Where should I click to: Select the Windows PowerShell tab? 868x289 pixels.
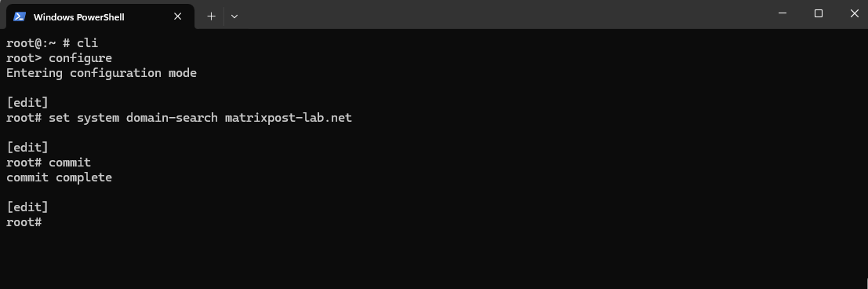(100, 16)
